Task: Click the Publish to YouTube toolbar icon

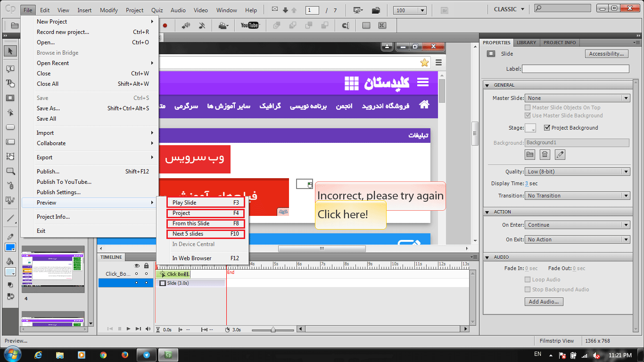Action: tap(249, 25)
